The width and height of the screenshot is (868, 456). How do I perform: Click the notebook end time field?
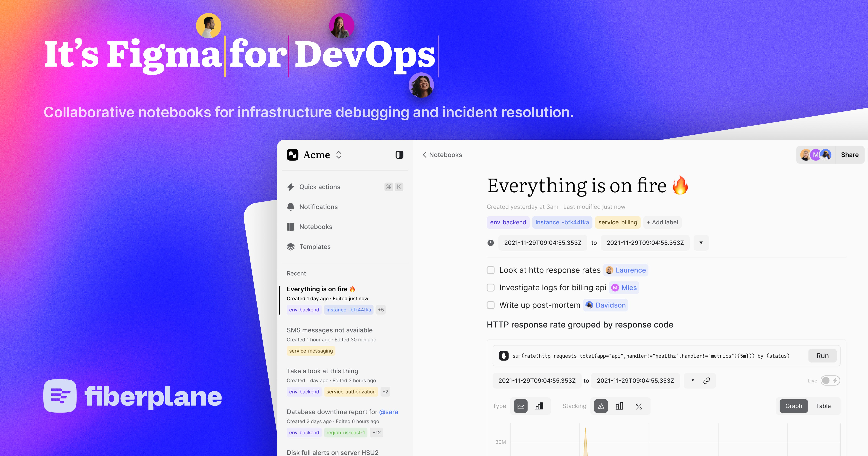(x=645, y=243)
